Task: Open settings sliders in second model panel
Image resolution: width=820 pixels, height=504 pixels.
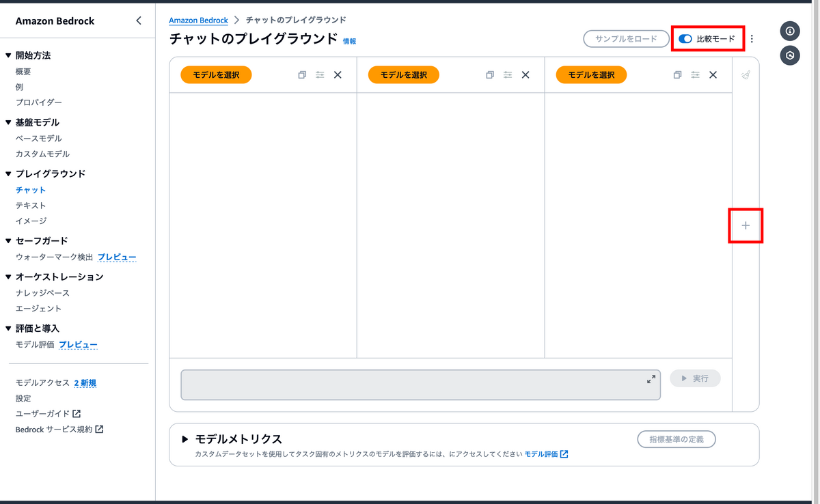Action: (x=508, y=75)
